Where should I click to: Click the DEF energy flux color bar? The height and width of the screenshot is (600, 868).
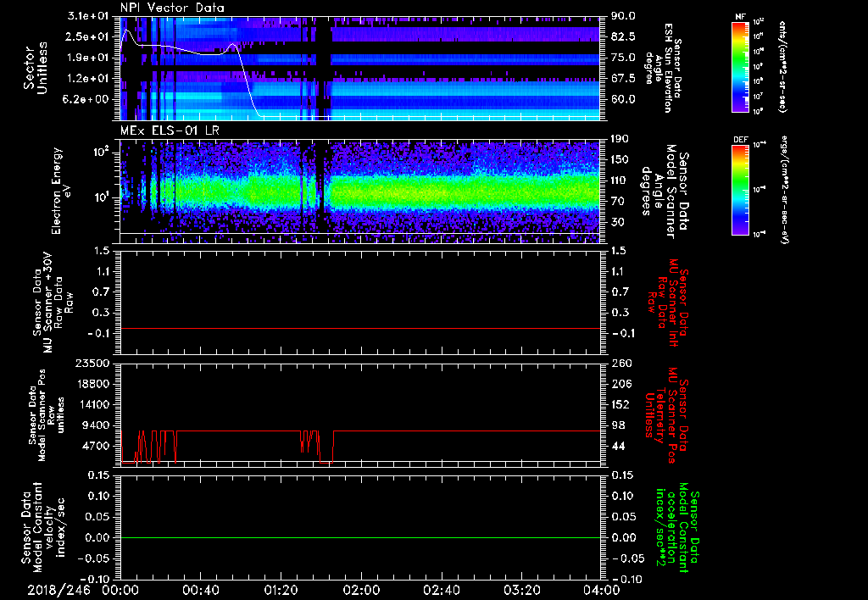click(x=741, y=189)
